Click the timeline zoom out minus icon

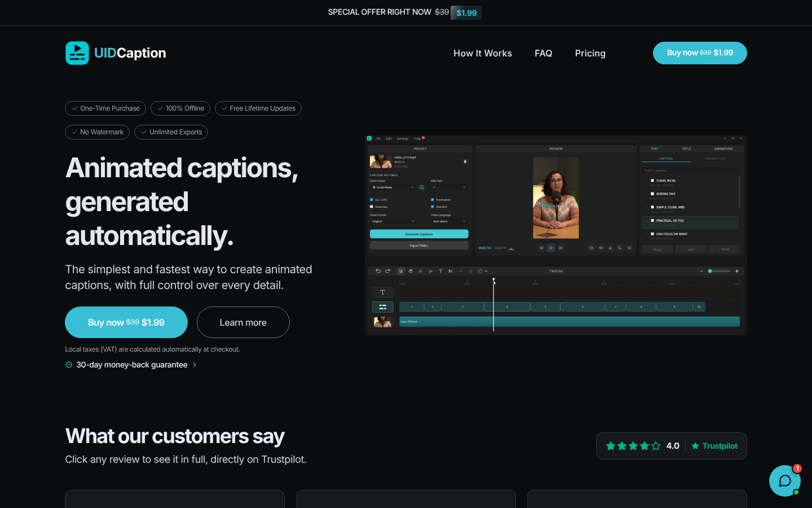click(701, 271)
